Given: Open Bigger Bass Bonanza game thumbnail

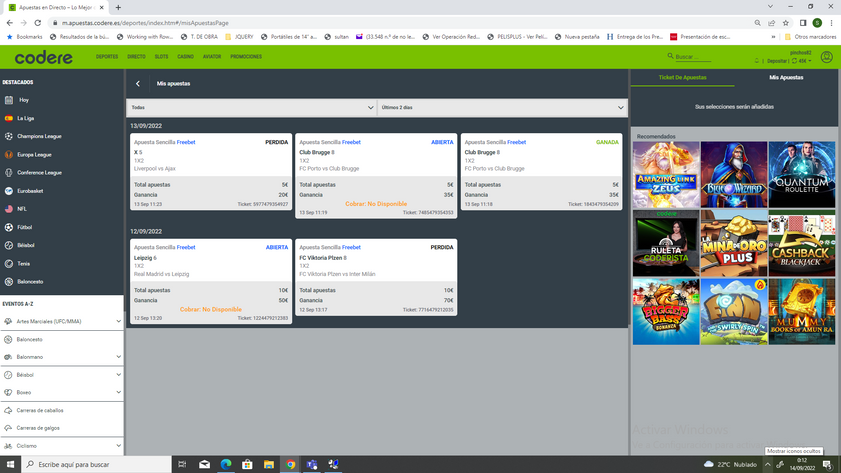Looking at the screenshot, I should pos(666,312).
